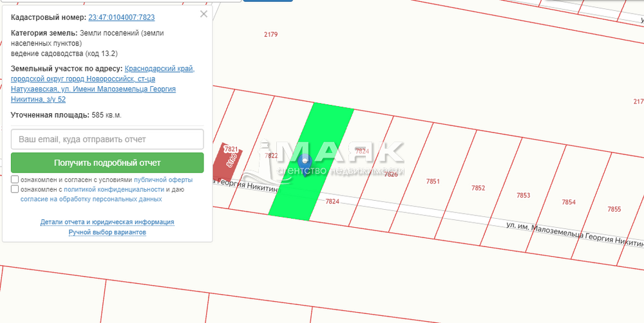Click the blue location pin marker
644x323 pixels.
coord(307,164)
